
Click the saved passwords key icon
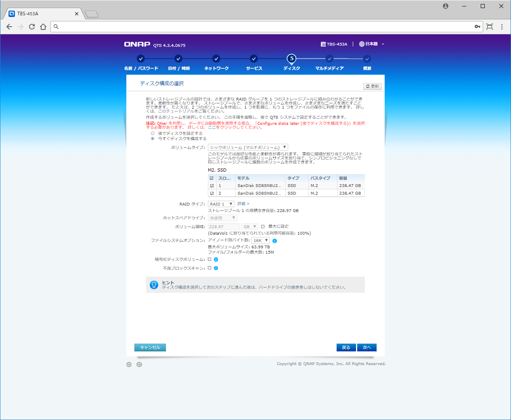(477, 27)
